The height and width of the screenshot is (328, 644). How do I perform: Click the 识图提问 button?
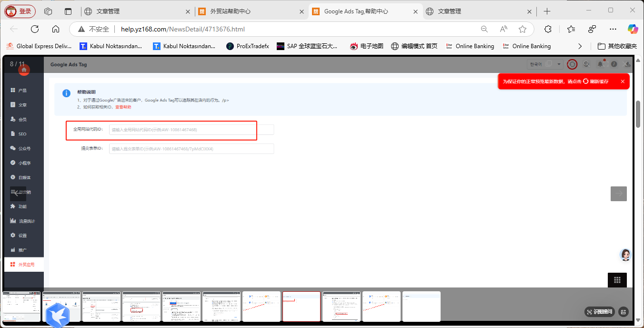[600, 312]
